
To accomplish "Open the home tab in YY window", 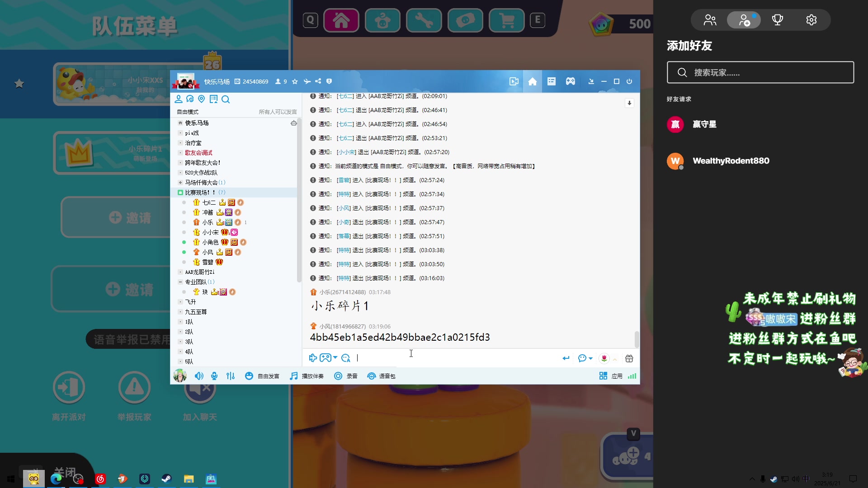I will 533,81.
